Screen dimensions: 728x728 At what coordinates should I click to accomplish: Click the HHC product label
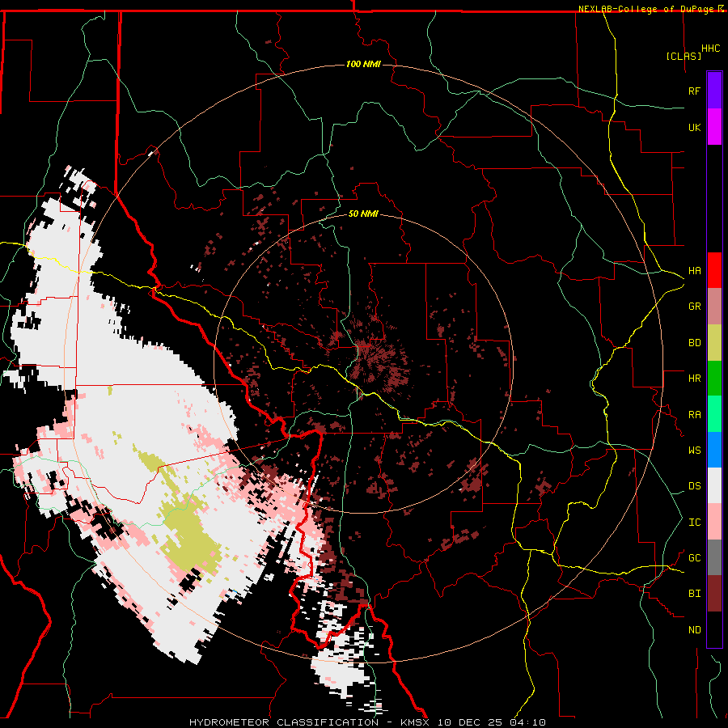tap(711, 49)
